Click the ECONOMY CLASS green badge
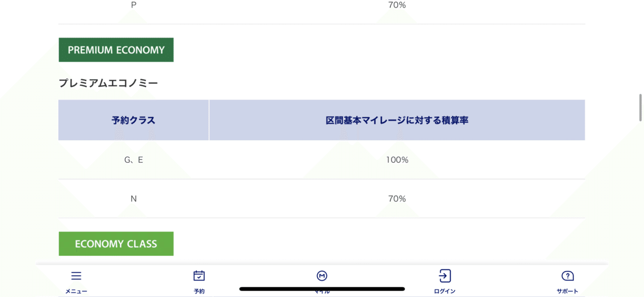This screenshot has width=644, height=297. coord(116,244)
